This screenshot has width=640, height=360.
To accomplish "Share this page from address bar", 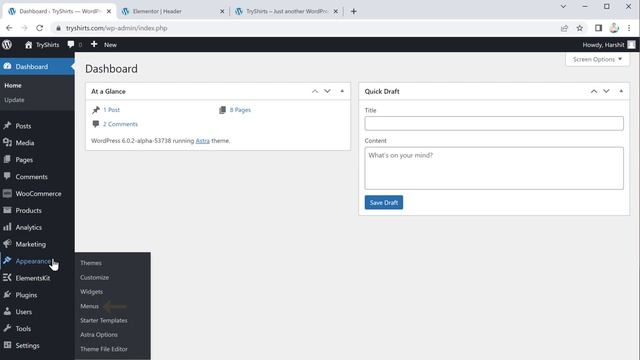I will click(564, 28).
